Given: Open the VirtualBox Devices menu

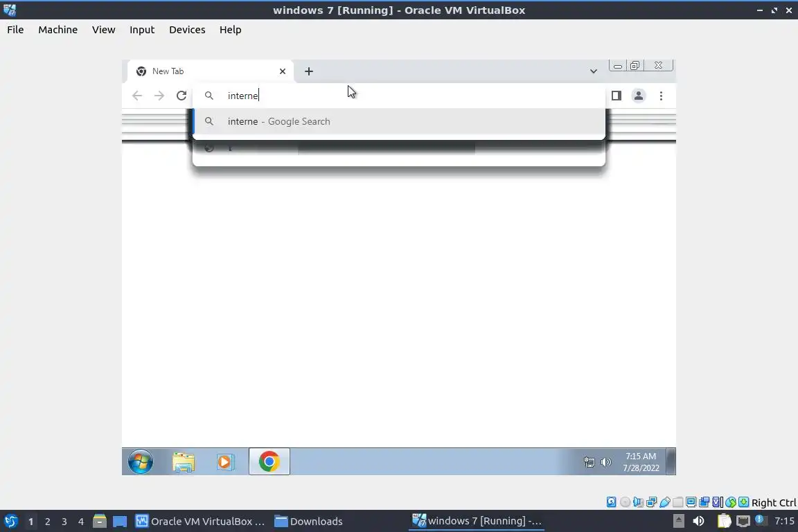Looking at the screenshot, I should click(187, 30).
